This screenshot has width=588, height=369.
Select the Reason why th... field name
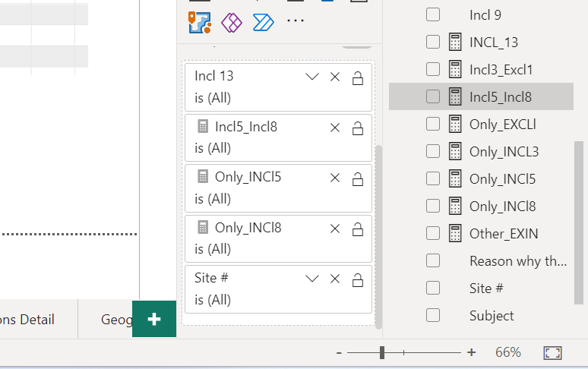518,261
